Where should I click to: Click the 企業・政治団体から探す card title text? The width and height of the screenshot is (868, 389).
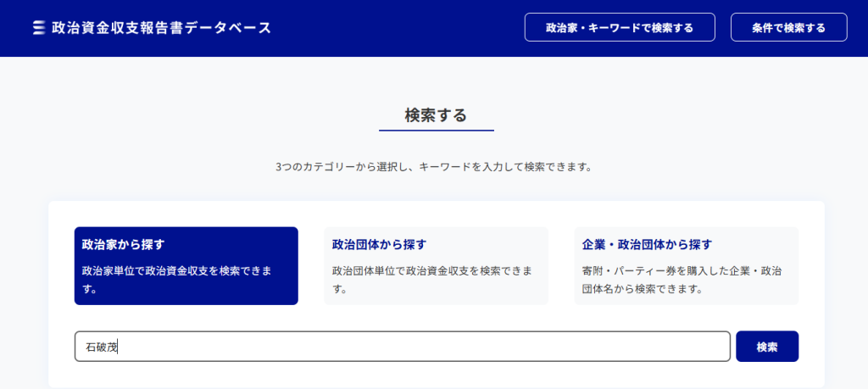click(647, 245)
